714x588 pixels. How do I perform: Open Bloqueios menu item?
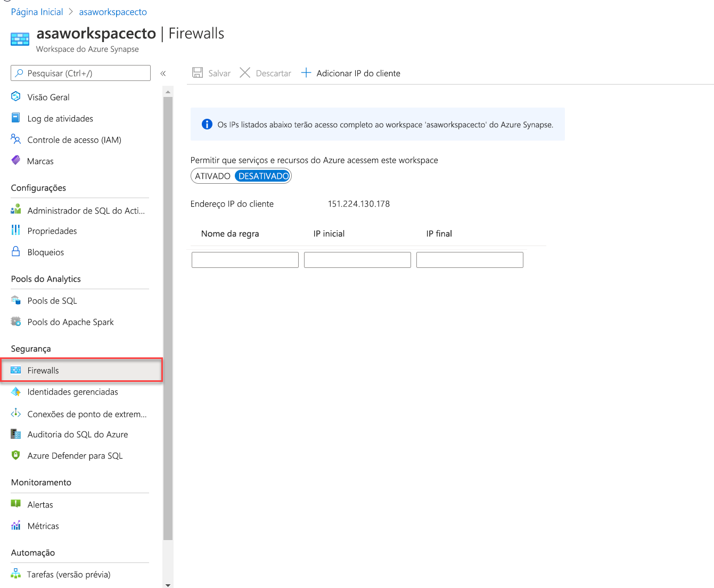(x=46, y=252)
